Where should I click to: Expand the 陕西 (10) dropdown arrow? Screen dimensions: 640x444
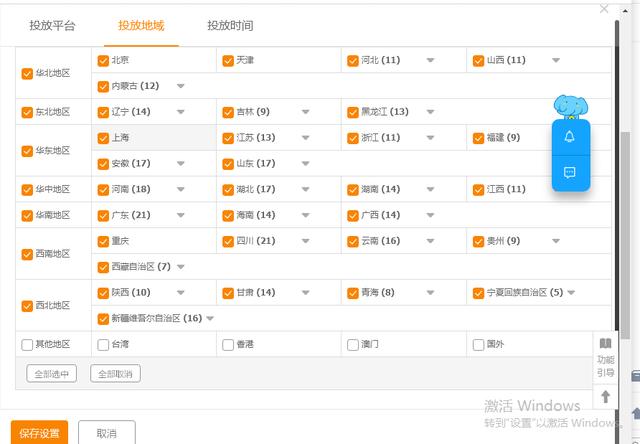(180, 293)
